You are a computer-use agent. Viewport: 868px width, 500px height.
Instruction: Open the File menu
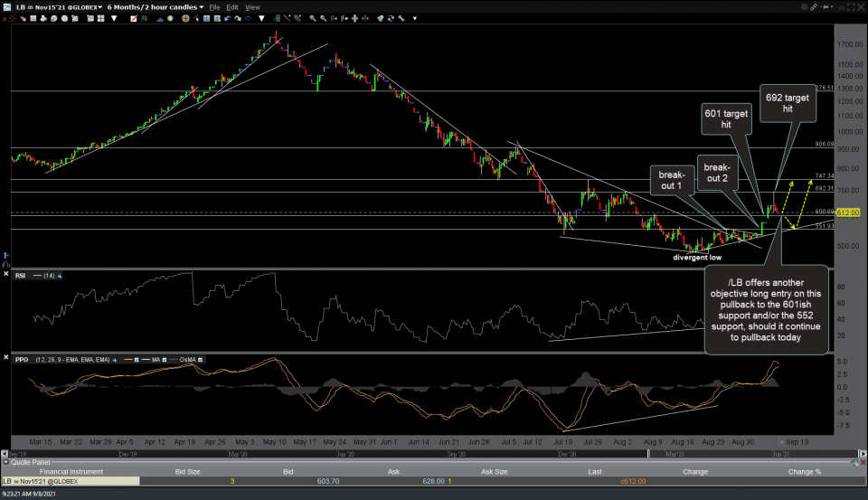[214, 7]
